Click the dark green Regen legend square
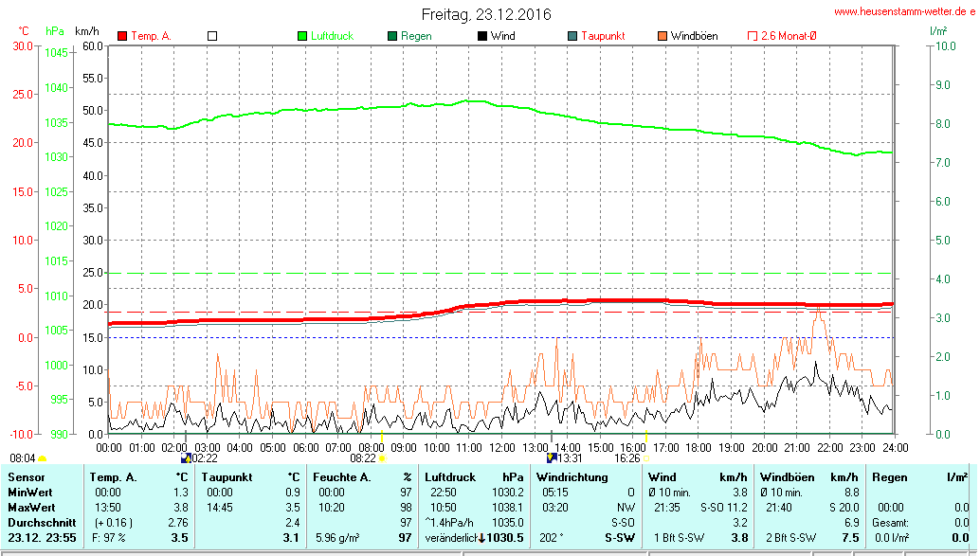Image resolution: width=980 pixels, height=556 pixels. click(x=392, y=36)
